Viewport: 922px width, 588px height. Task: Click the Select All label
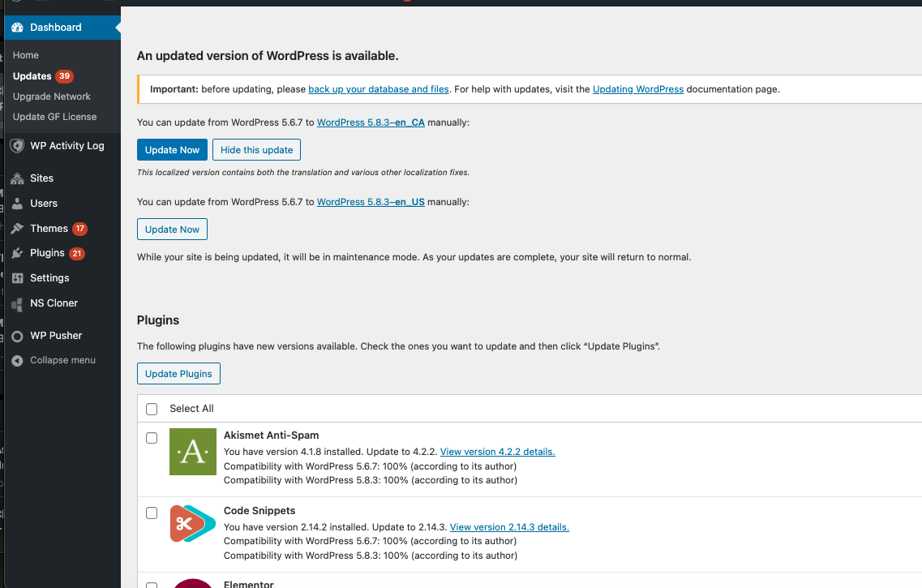(x=191, y=409)
